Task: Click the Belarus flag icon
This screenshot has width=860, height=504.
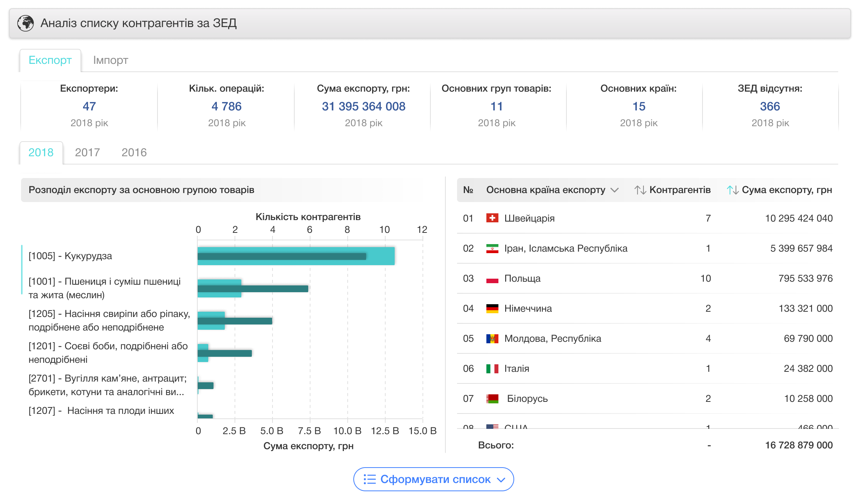Action: [492, 398]
